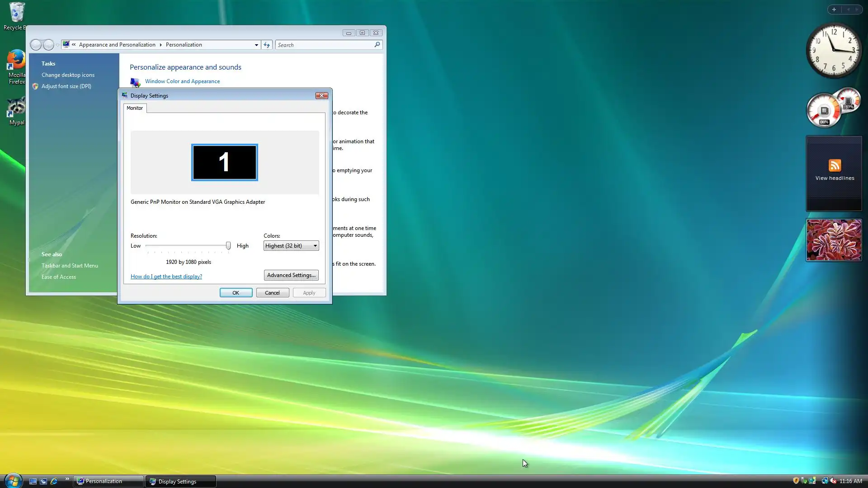Open the Recycle Bin desktop icon

tap(16, 14)
